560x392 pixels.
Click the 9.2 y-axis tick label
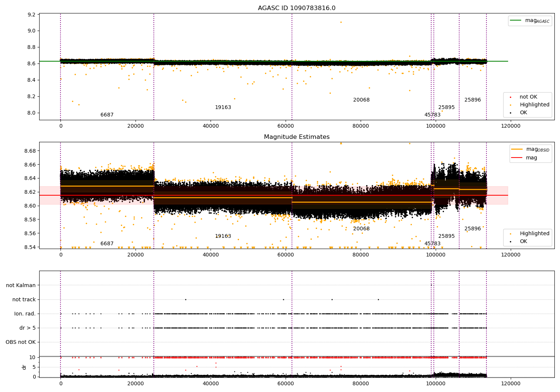point(32,15)
